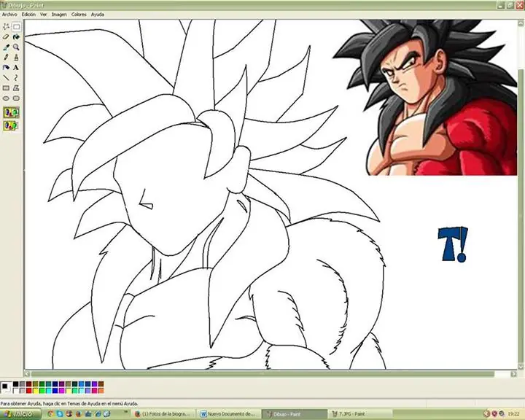
Task: Select the Magnifier zoom tool
Action: [16, 47]
